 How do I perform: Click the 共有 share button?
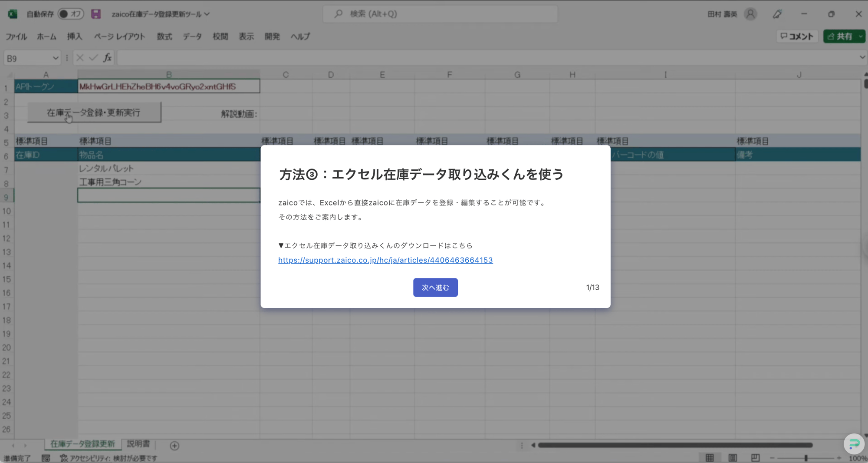840,36
